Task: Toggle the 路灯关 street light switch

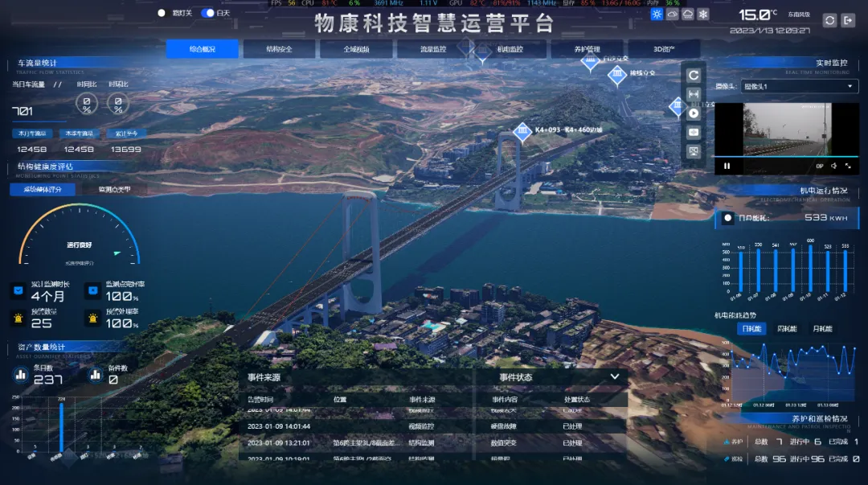Action: point(162,13)
